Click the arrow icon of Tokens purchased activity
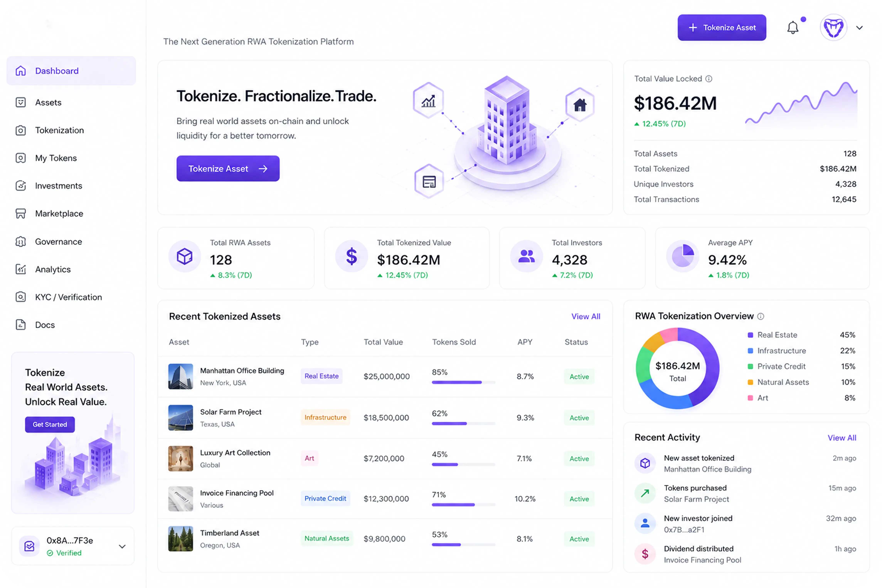 [x=645, y=493]
